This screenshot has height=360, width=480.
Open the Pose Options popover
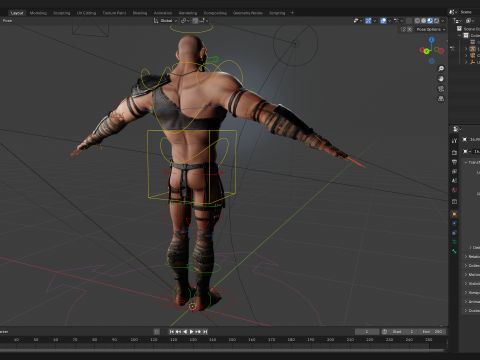click(431, 29)
